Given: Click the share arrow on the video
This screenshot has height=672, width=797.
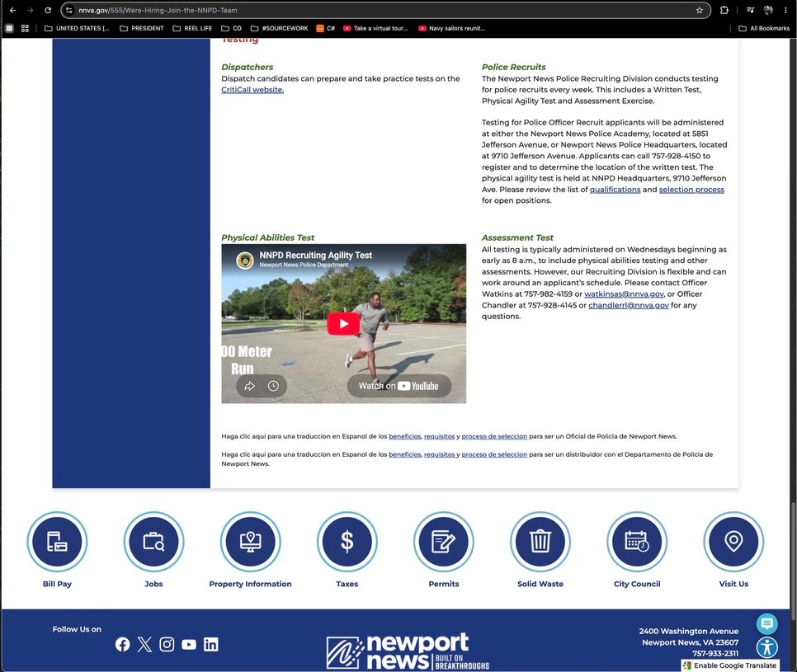Looking at the screenshot, I should [249, 386].
